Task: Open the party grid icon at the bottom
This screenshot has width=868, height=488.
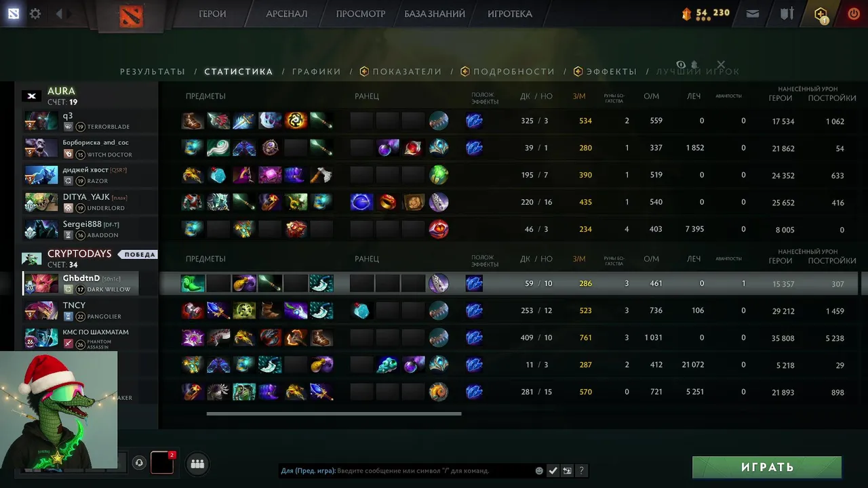Action: pyautogui.click(x=197, y=464)
